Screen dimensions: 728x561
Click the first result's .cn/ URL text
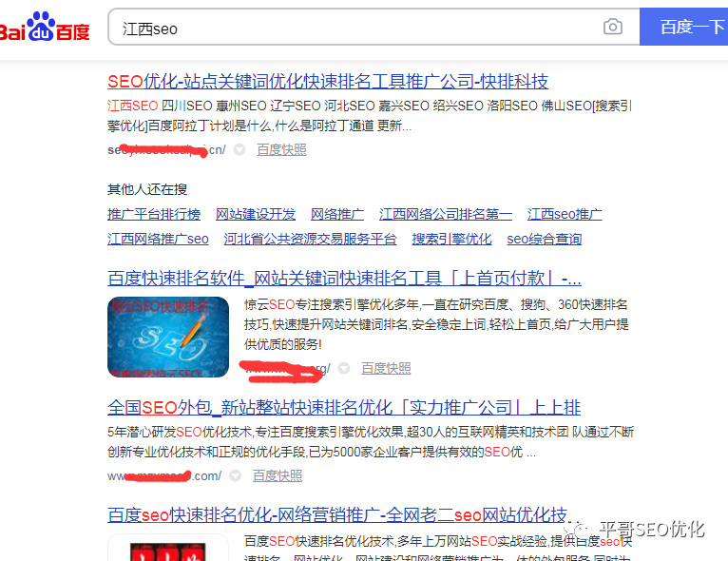click(x=166, y=150)
